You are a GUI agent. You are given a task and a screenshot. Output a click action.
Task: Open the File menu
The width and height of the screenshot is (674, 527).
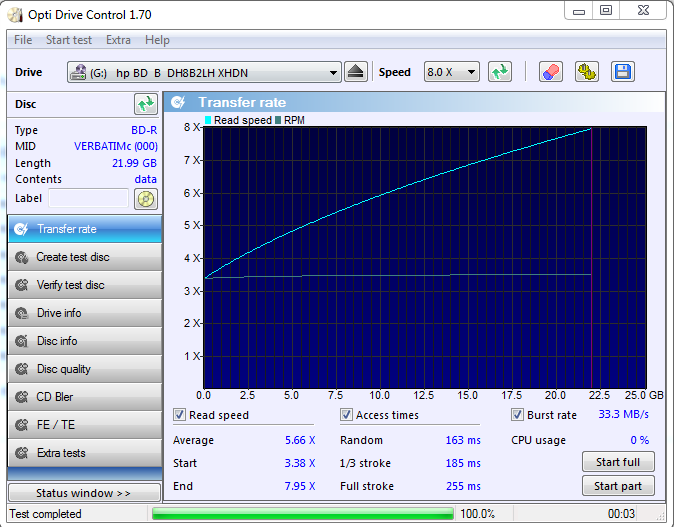(x=23, y=40)
